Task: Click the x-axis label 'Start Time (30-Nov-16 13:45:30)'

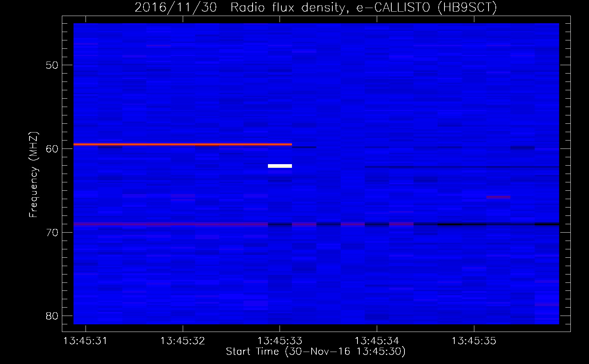Action: (x=316, y=352)
